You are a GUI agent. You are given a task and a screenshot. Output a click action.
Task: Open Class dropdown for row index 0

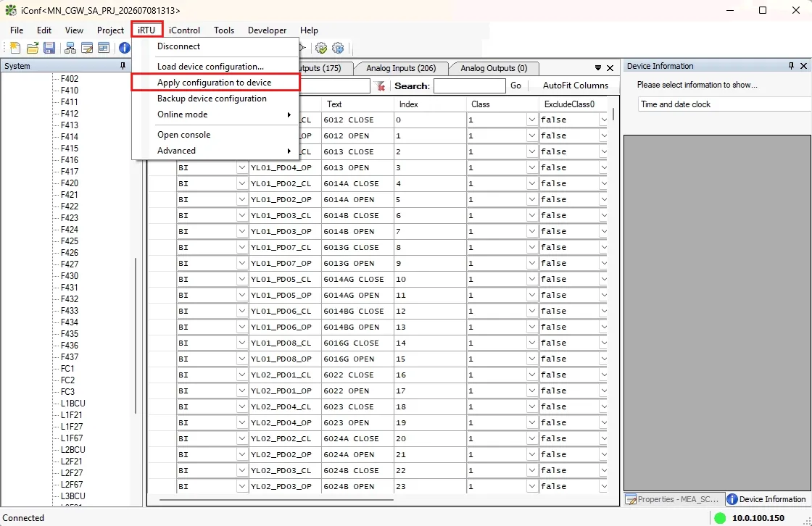(532, 120)
